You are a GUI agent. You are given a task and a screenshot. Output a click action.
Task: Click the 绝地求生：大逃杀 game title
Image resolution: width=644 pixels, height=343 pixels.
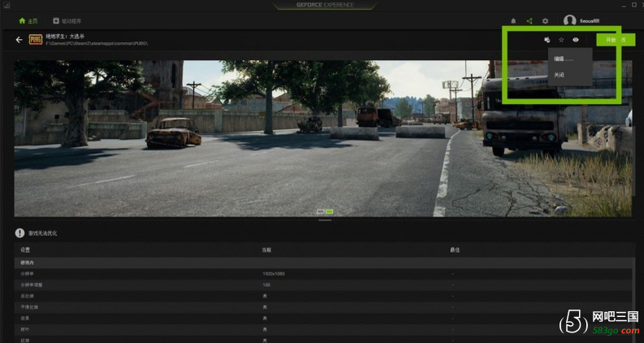[x=65, y=37]
